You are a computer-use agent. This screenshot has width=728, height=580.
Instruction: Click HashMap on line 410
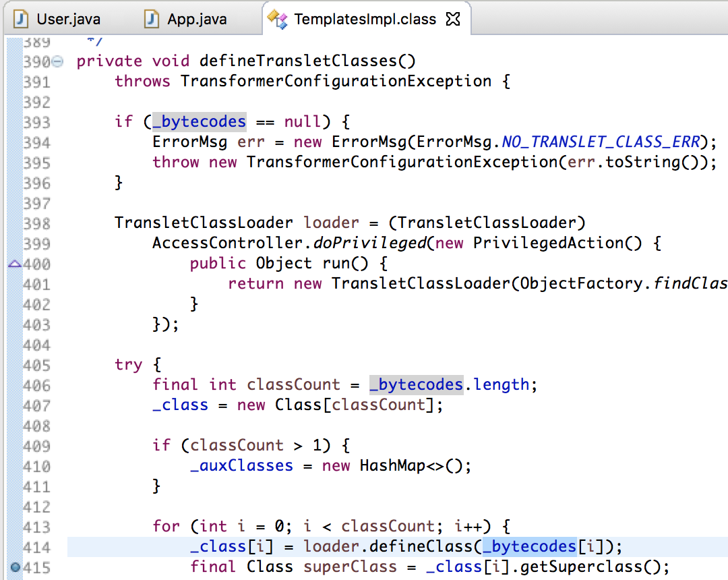point(392,466)
